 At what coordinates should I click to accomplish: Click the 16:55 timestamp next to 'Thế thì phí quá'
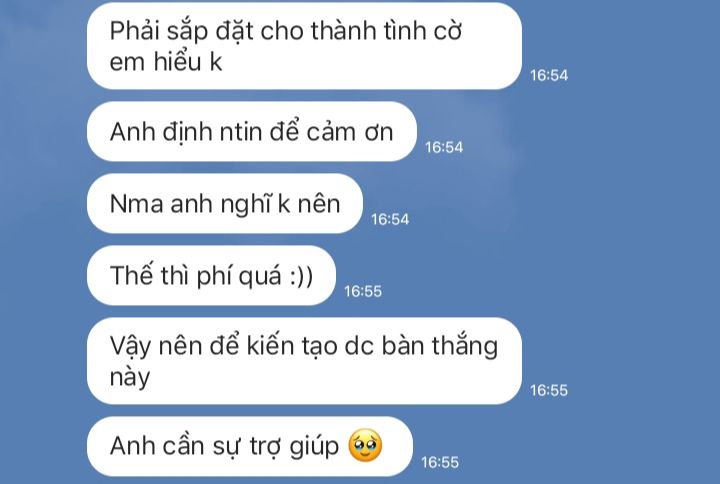(x=363, y=291)
